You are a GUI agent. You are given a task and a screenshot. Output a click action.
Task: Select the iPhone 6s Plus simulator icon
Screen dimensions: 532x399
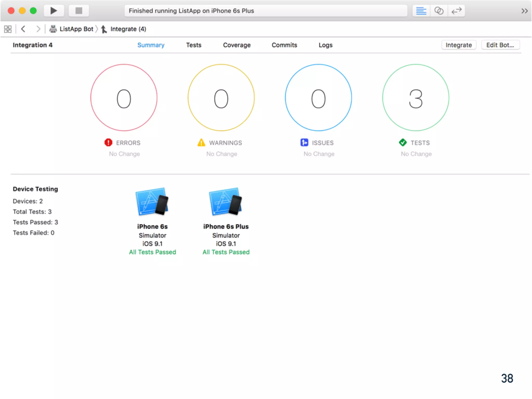(226, 202)
